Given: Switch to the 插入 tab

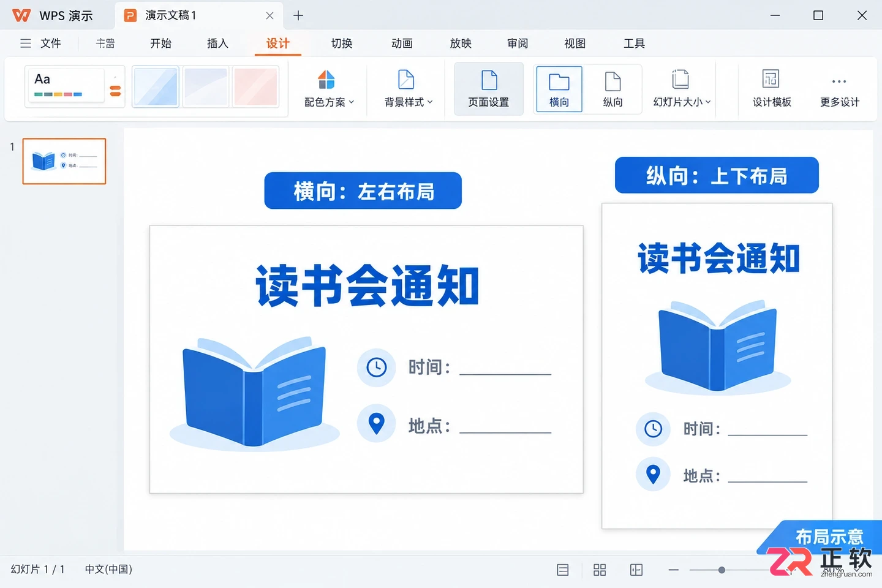Looking at the screenshot, I should click(x=217, y=43).
